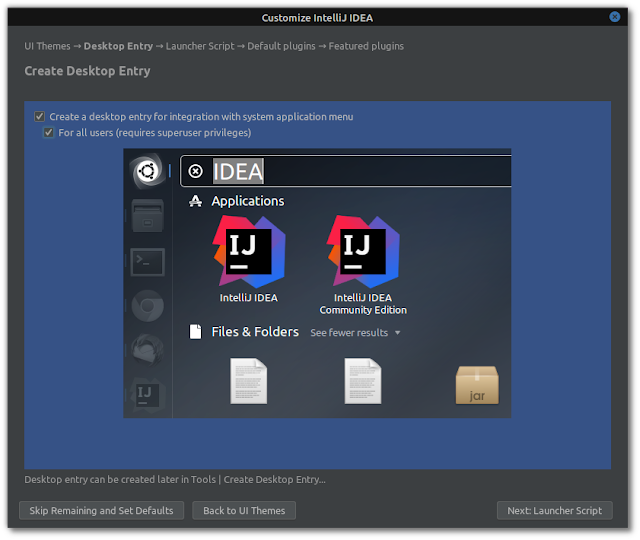The height and width of the screenshot is (540, 640).
Task: Clear the IDEA search with X icon
Action: click(196, 171)
